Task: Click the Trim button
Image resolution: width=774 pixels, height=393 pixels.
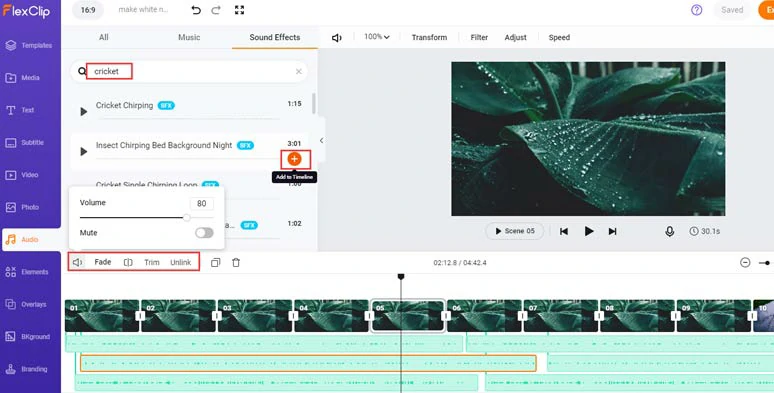Action: coord(152,263)
